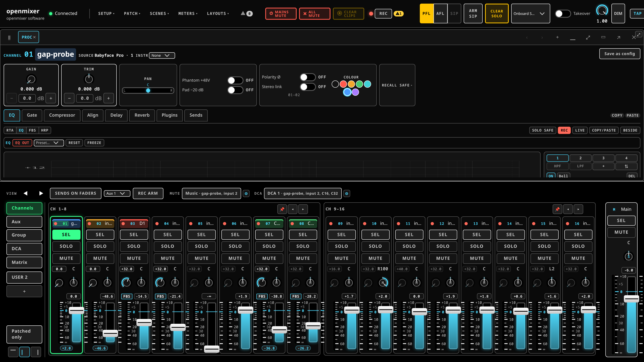Image resolution: width=644 pixels, height=362 pixels.
Task: Open DCA 1 settings gear icon
Action: coord(347,193)
